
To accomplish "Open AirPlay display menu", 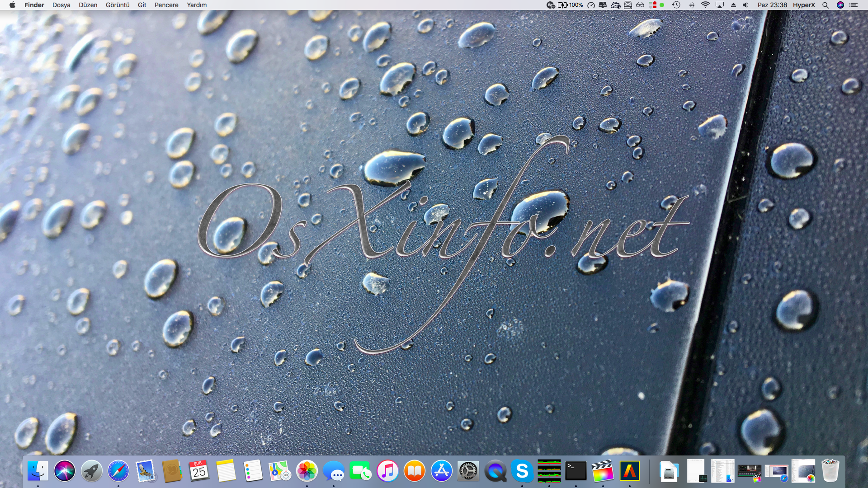I will point(720,5).
